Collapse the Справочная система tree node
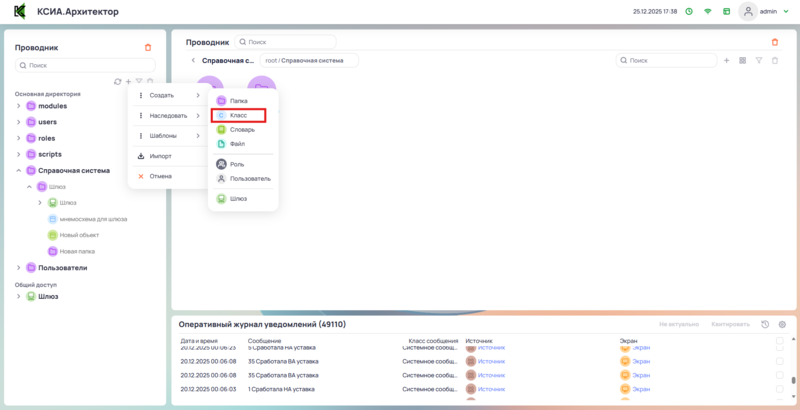Viewport: 800px width, 410px height. click(18, 170)
